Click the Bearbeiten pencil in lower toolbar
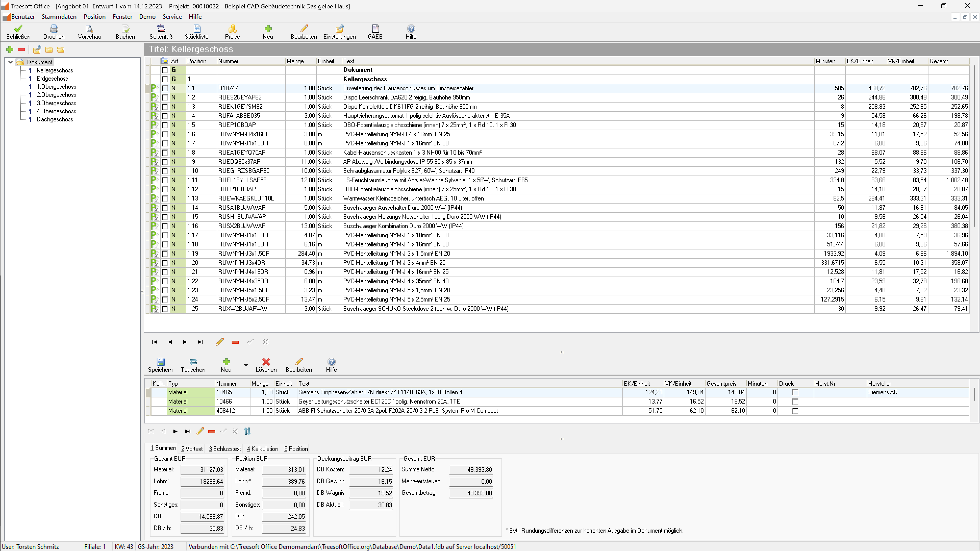 pos(299,361)
